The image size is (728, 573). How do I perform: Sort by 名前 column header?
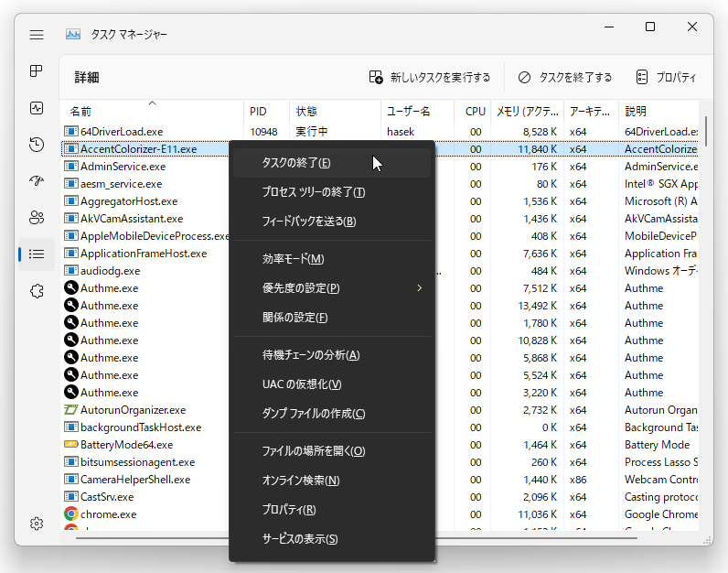pyautogui.click(x=153, y=111)
